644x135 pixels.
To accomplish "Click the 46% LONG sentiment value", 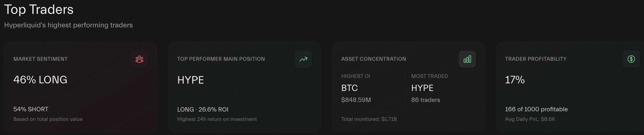I will click(40, 80).
